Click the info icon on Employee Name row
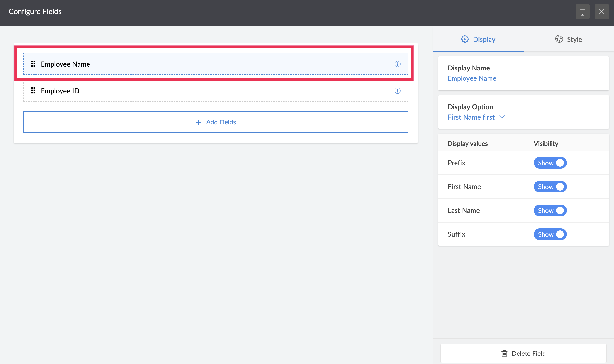Screen dimensions: 614x364 (397, 64)
